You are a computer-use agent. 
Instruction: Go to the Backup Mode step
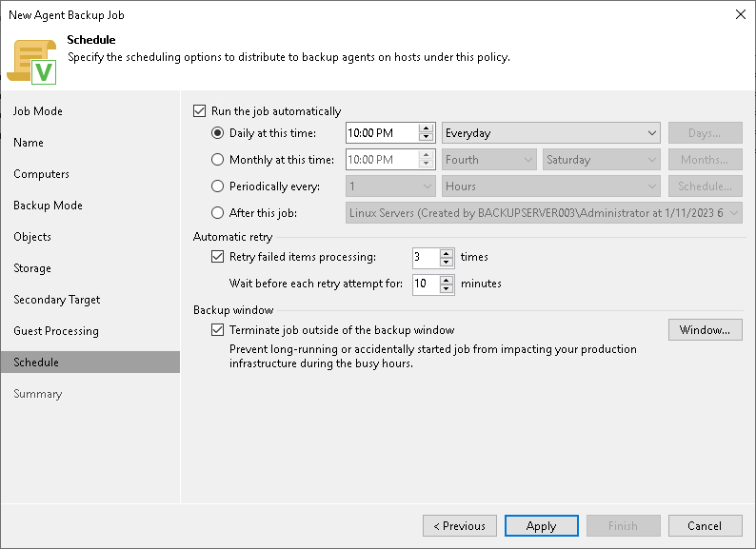click(x=48, y=206)
